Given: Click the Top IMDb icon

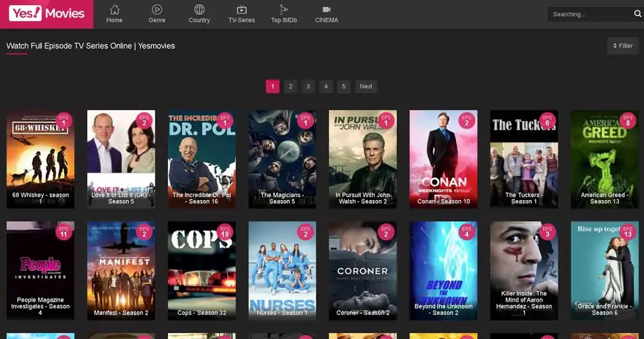Looking at the screenshot, I should pos(284,10).
